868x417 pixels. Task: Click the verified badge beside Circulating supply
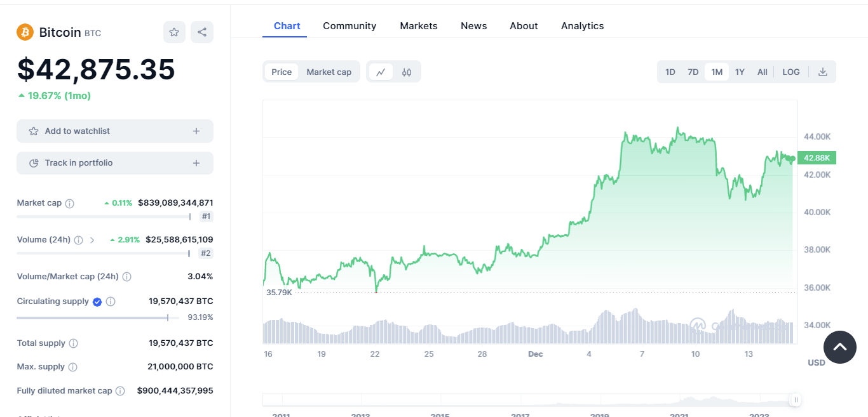(x=97, y=301)
